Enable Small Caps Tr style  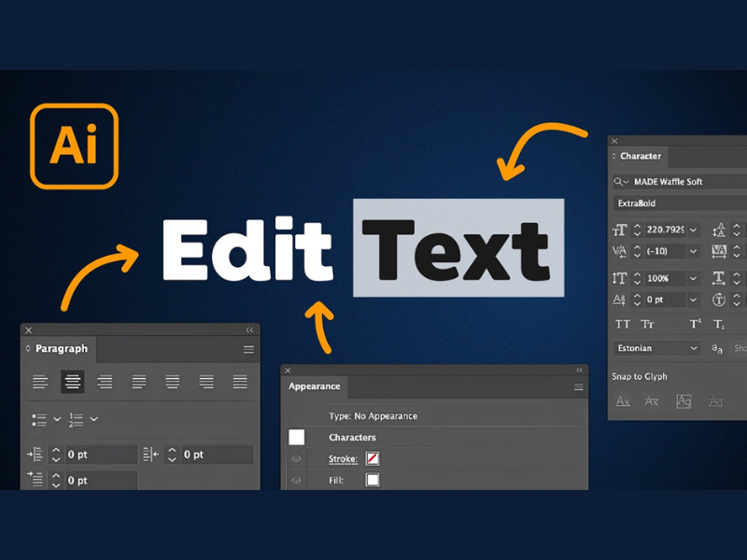[x=647, y=324]
